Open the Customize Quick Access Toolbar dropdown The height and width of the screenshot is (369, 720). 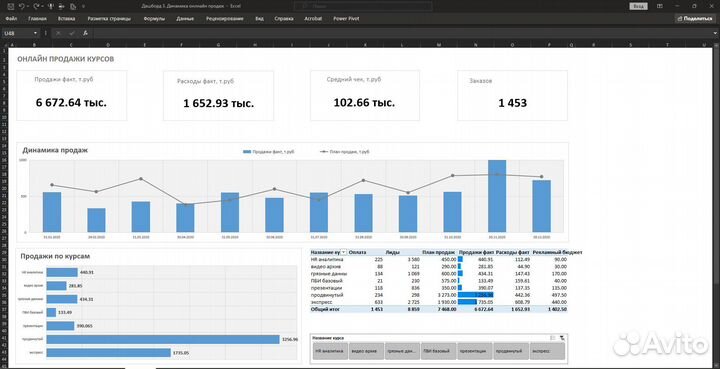(83, 6)
